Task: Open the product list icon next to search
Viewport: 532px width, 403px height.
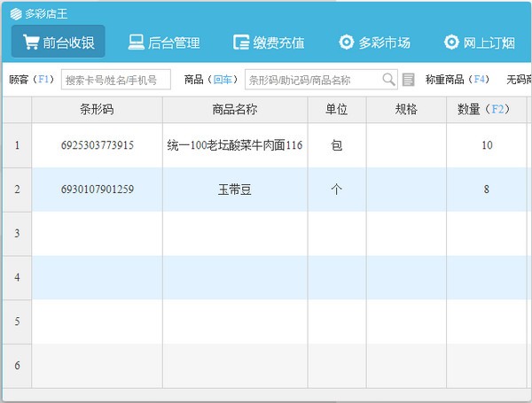Action: click(408, 80)
